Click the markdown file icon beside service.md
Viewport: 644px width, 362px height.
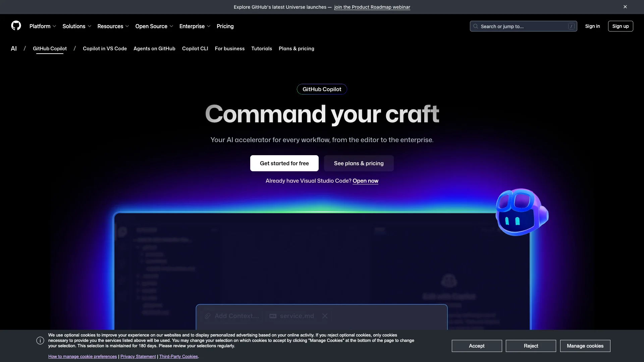273,316
